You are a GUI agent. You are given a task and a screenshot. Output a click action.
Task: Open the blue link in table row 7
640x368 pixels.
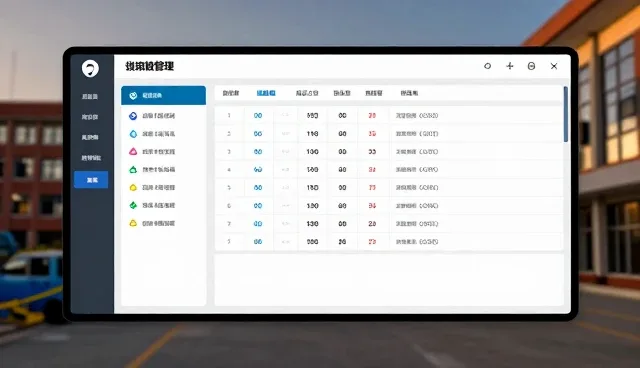[x=258, y=224]
